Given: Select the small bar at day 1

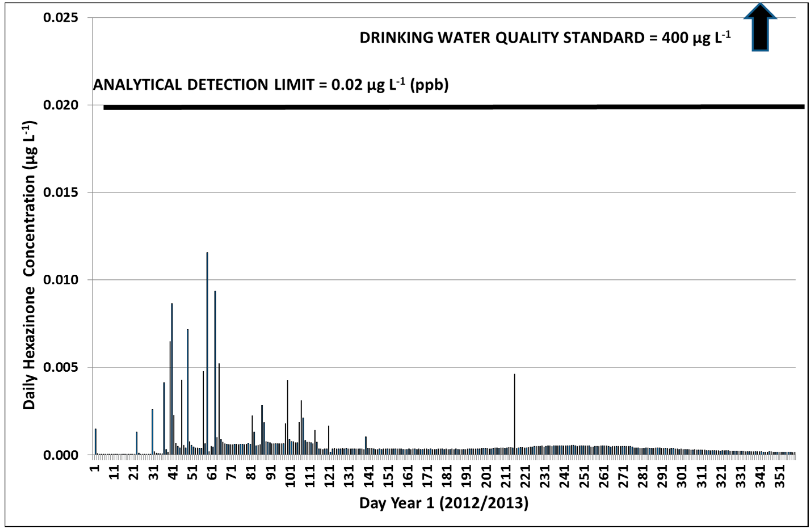Looking at the screenshot, I should click(x=96, y=440).
